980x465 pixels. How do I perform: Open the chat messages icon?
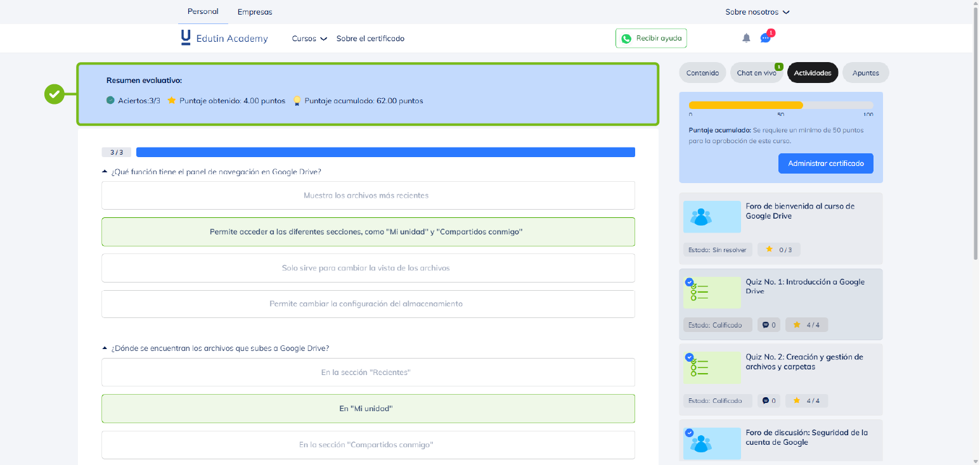click(x=765, y=38)
